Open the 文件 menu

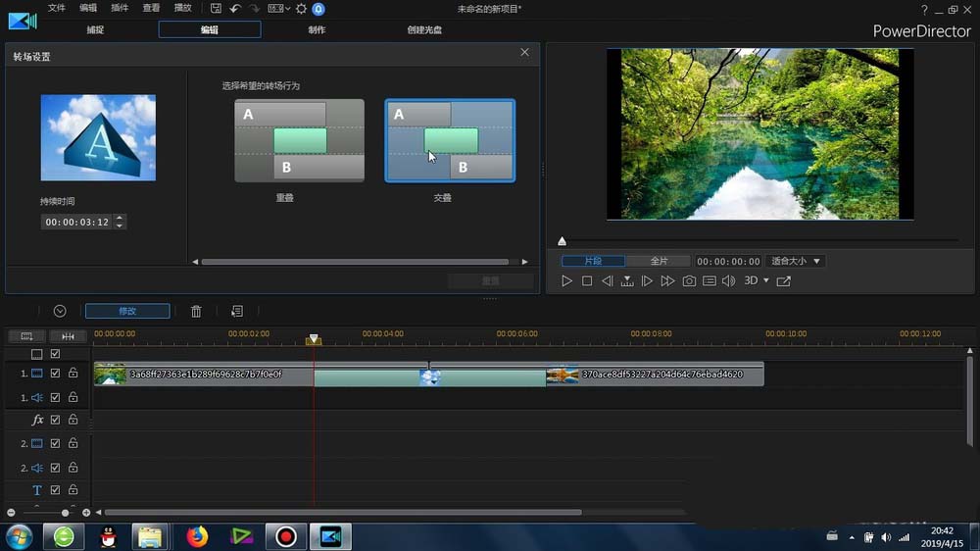click(56, 8)
